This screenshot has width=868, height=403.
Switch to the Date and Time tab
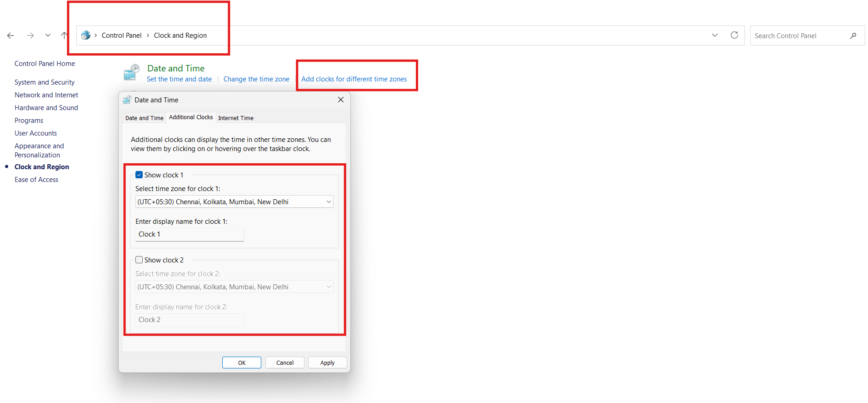[x=145, y=118]
